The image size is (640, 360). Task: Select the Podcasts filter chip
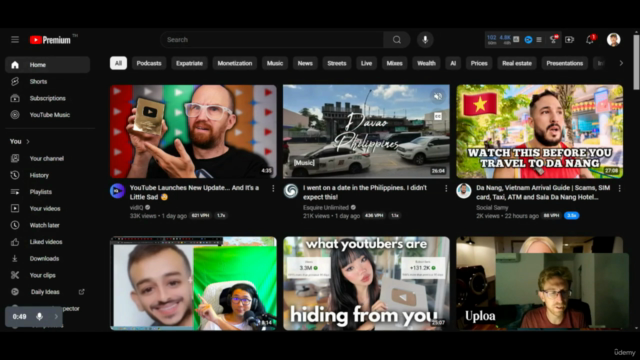tap(149, 63)
